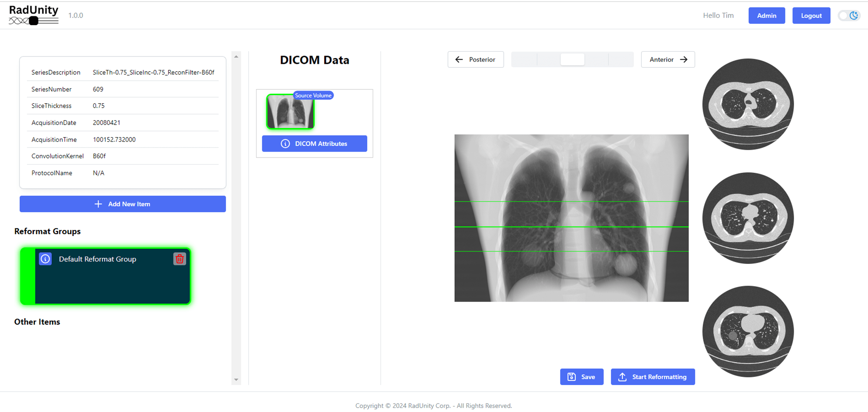The height and width of the screenshot is (412, 868).
Task: Open DICOM Attributes
Action: pos(314,144)
